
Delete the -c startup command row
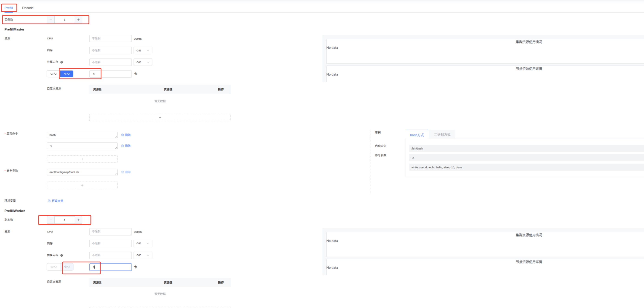tap(126, 146)
